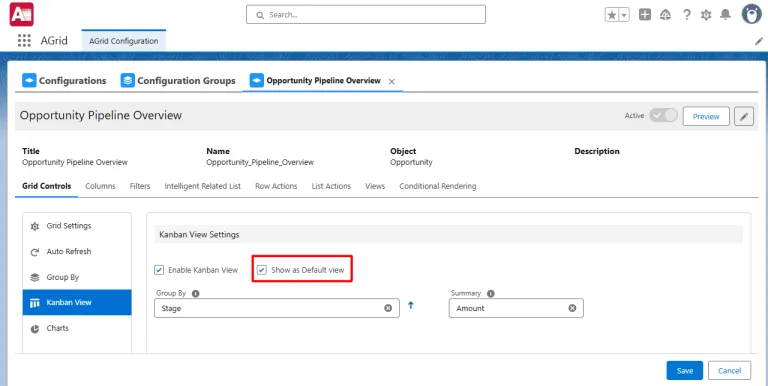Click the AGrid app logo icon
768x386 pixels.
pyautogui.click(x=22, y=14)
